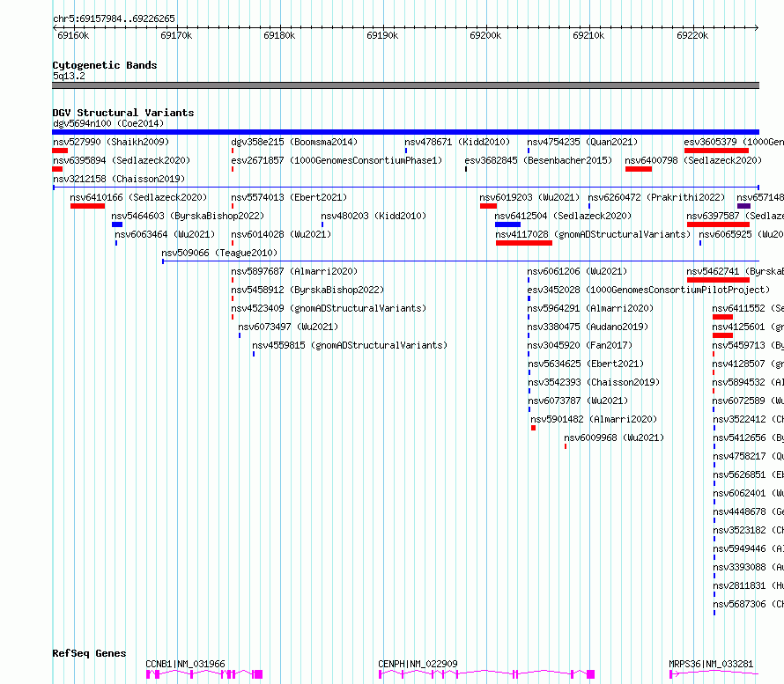784x684 pixels.
Task: Open the nsv2811831 variant label
Action: [748, 585]
